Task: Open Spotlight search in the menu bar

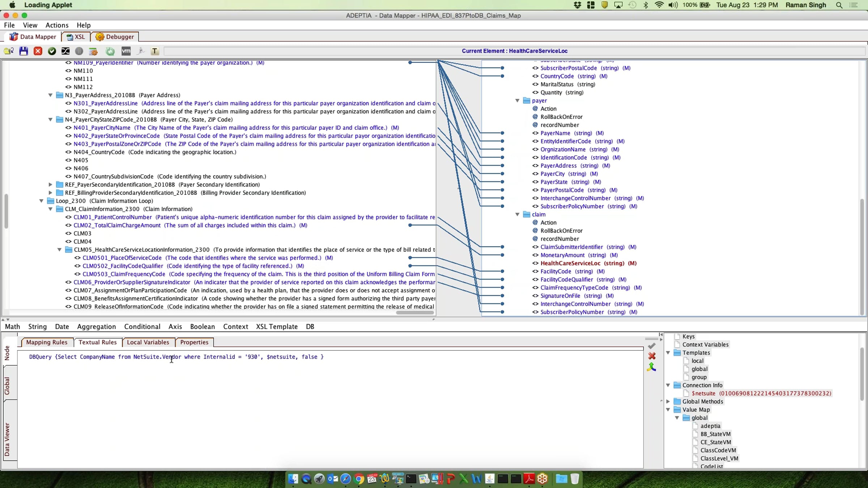Action: coord(839,5)
